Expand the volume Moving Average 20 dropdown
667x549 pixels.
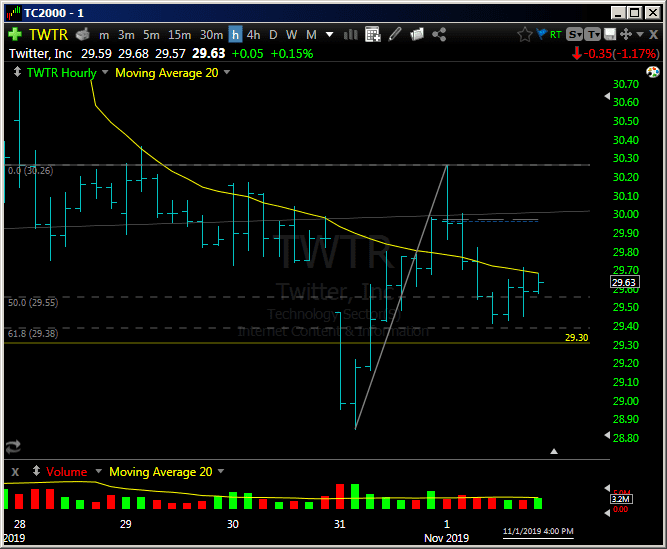click(x=221, y=471)
